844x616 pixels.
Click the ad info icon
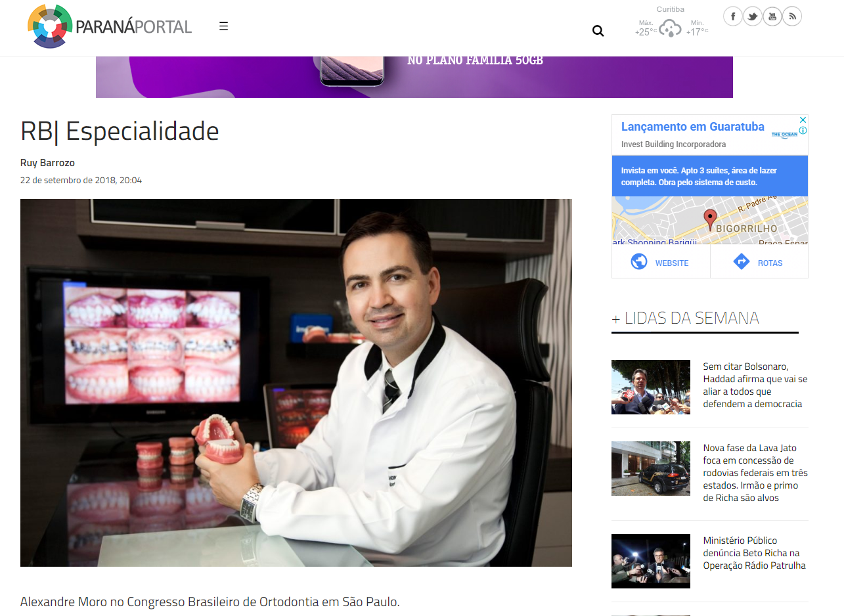(803, 131)
